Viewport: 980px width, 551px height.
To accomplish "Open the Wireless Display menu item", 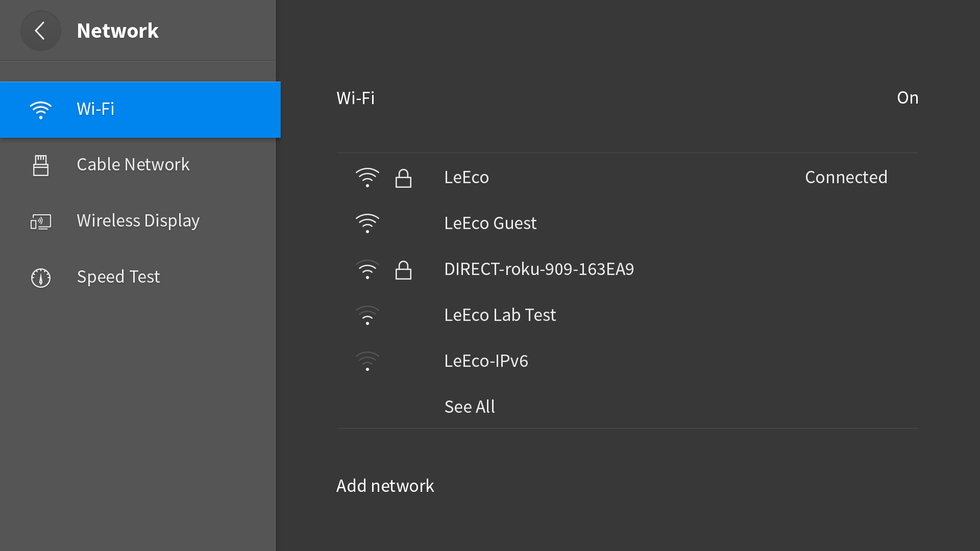I will point(138,221).
